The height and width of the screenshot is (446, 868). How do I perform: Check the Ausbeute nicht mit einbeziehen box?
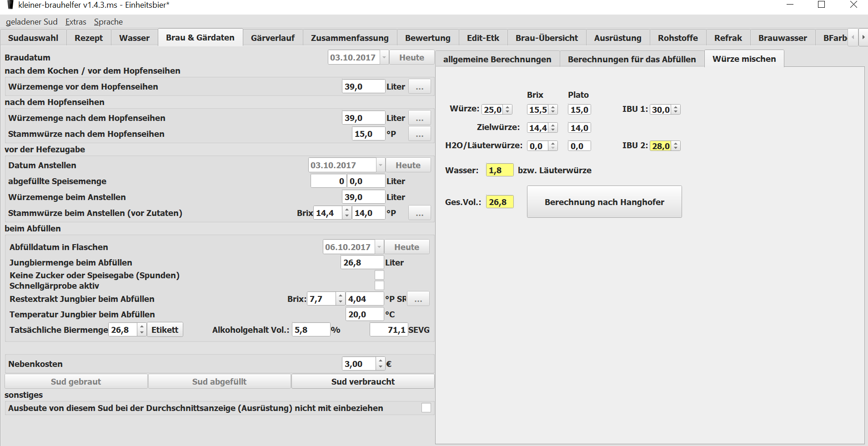426,408
